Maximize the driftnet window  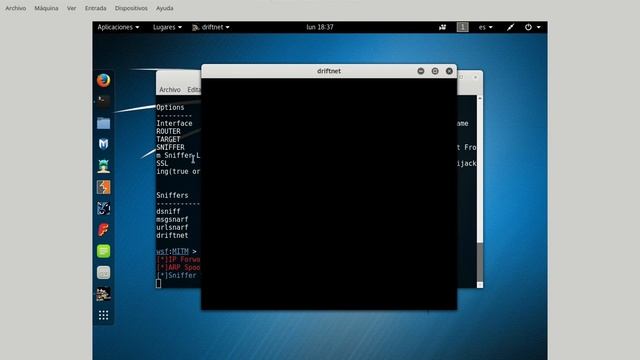pyautogui.click(x=435, y=71)
